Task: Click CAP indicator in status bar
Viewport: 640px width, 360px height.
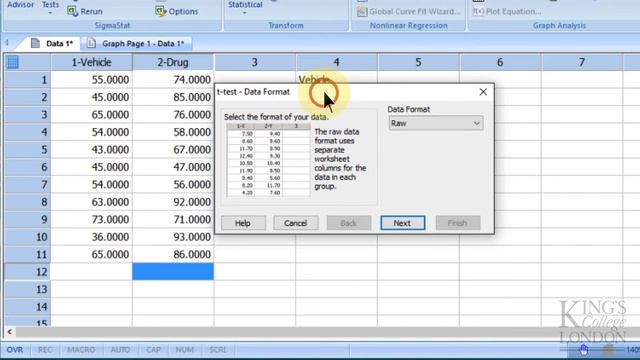Action: click(153, 350)
